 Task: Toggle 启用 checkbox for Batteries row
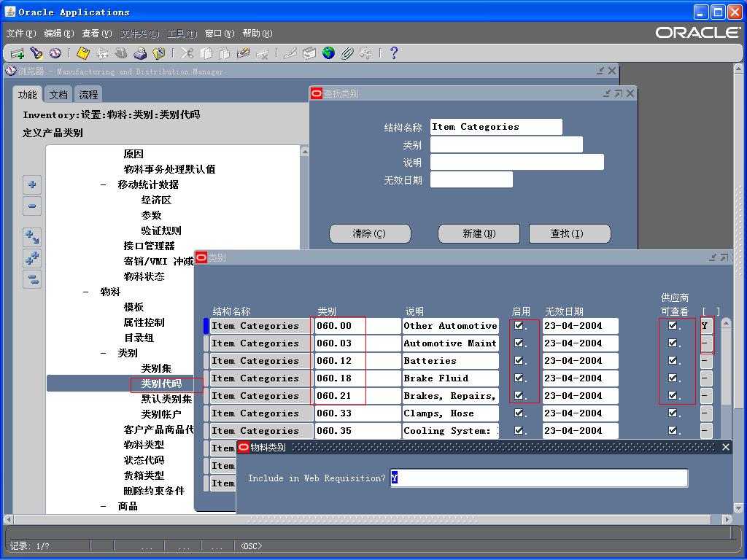coord(519,360)
